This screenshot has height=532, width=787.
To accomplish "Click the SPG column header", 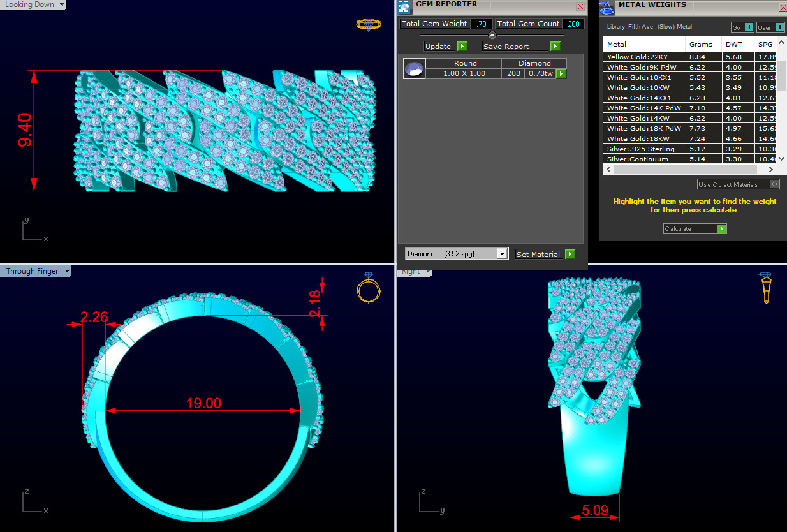I will (x=765, y=45).
